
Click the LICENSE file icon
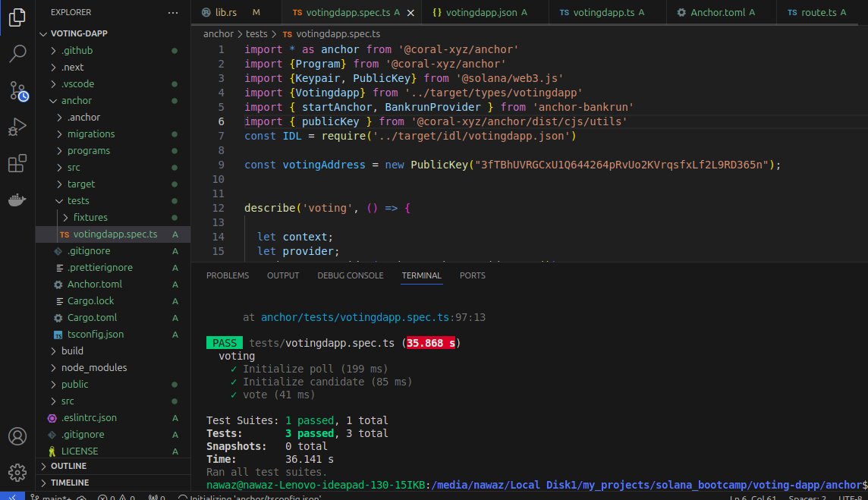point(52,451)
